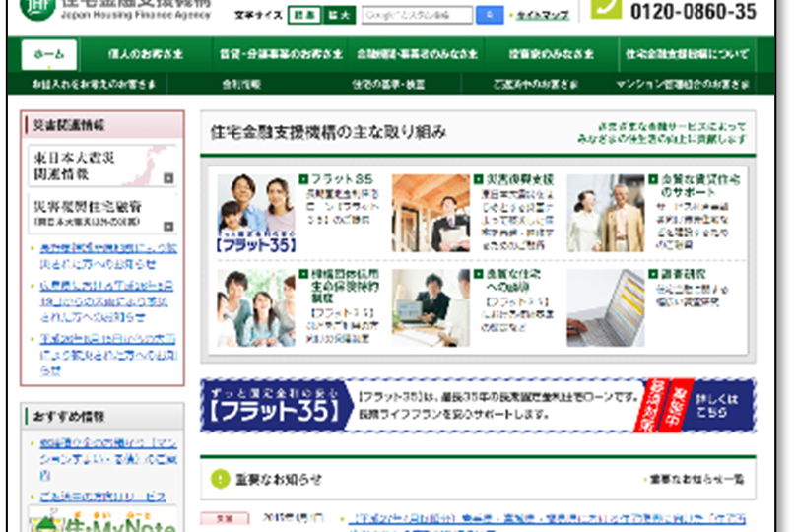Click the blue search button

[x=490, y=15]
